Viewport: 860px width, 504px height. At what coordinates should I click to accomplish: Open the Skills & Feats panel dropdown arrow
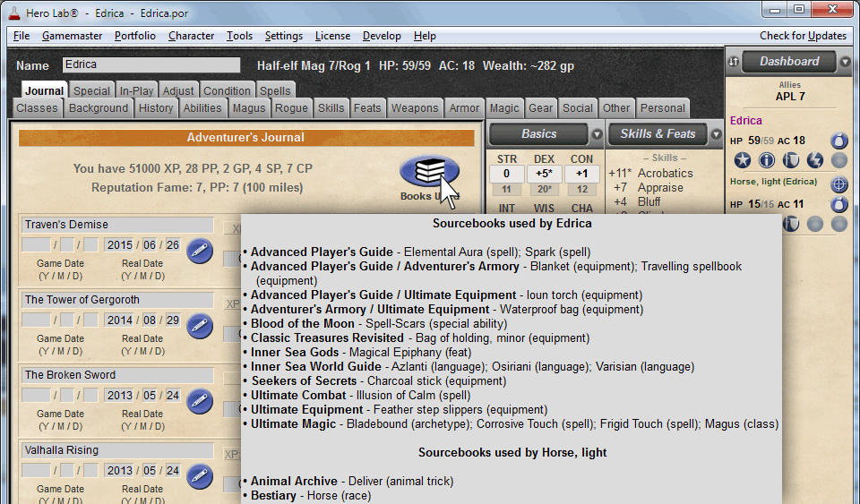[716, 134]
